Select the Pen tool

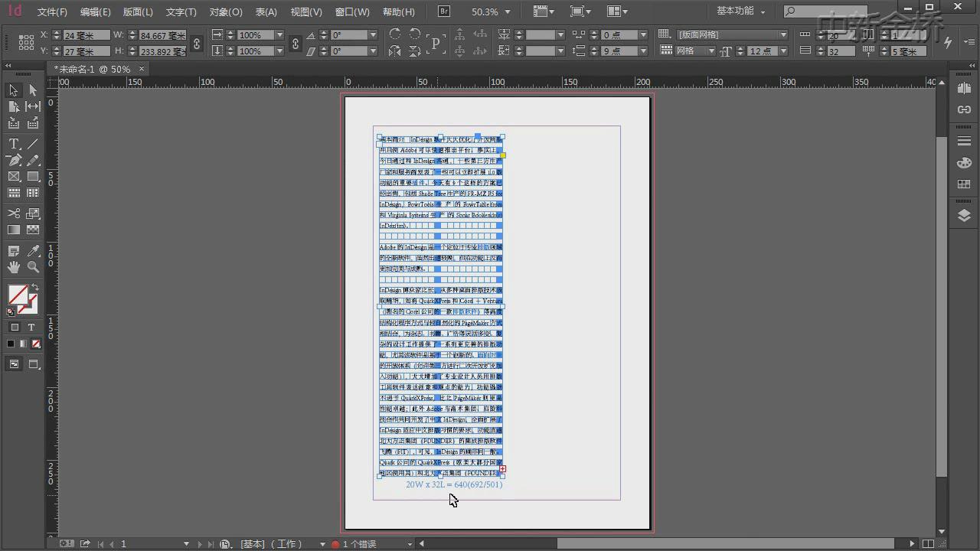[14, 160]
